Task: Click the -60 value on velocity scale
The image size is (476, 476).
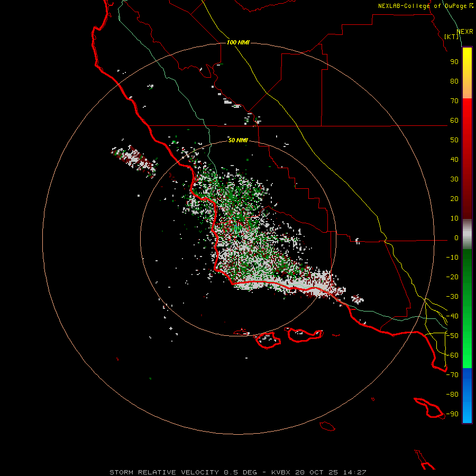Action: pos(452,355)
